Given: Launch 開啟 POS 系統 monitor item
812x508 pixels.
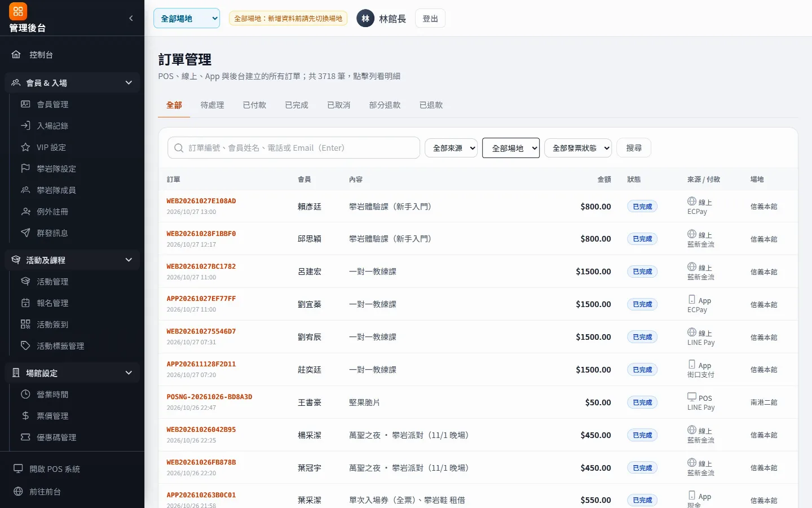Looking at the screenshot, I should click(x=72, y=469).
